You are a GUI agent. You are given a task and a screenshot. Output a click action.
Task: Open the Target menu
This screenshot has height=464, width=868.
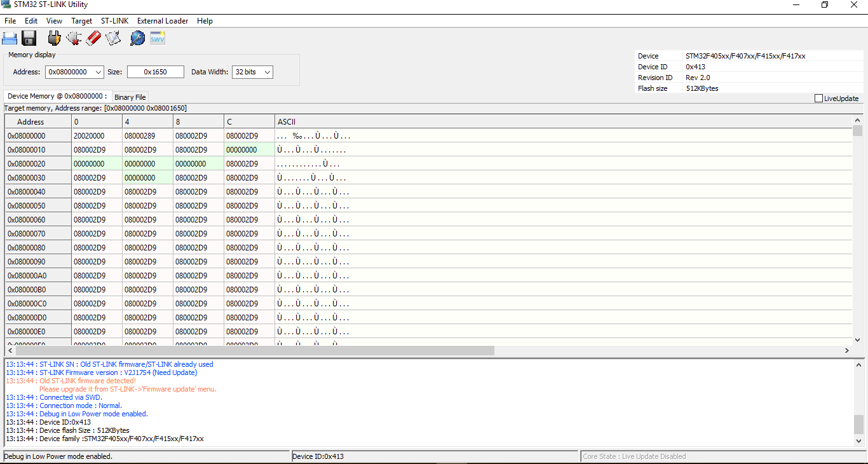[x=82, y=21]
